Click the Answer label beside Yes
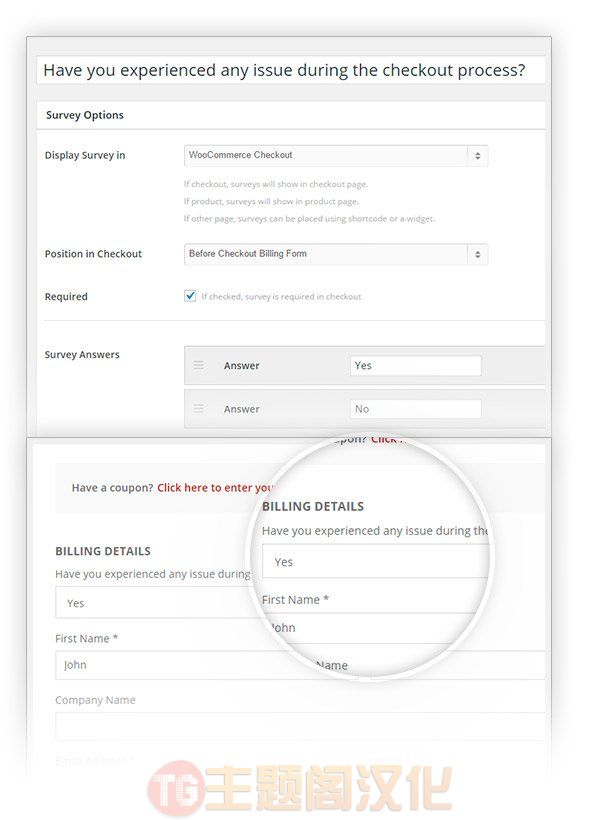This screenshot has width=600, height=820. [242, 366]
